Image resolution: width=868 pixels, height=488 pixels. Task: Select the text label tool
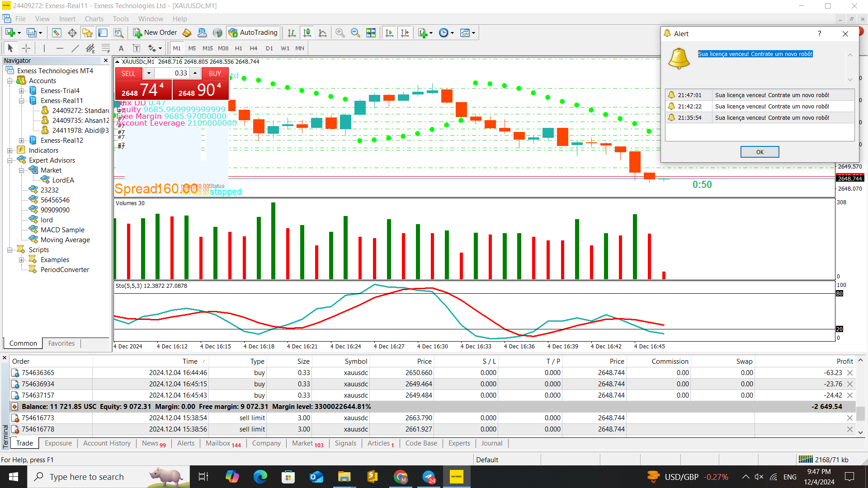pos(137,48)
